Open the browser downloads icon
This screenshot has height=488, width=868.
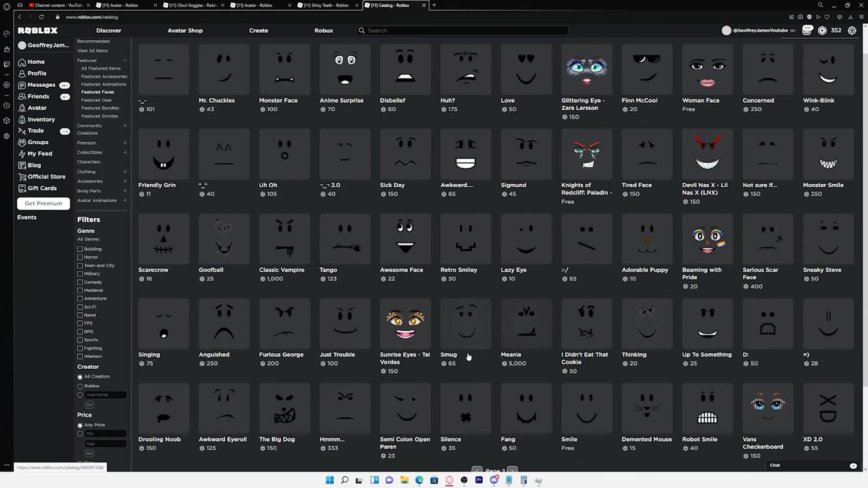(x=849, y=17)
